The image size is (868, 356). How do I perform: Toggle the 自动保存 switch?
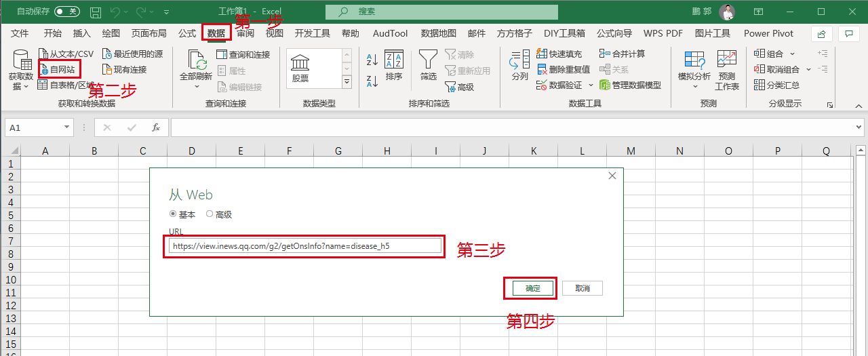tap(66, 12)
